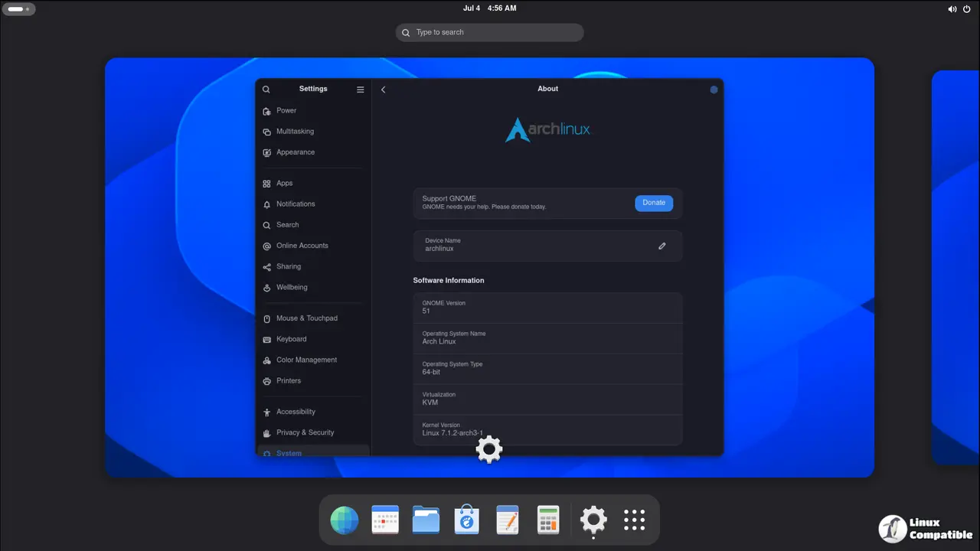Open Calculator from the dock
This screenshot has height=551, width=980.
[x=548, y=520]
